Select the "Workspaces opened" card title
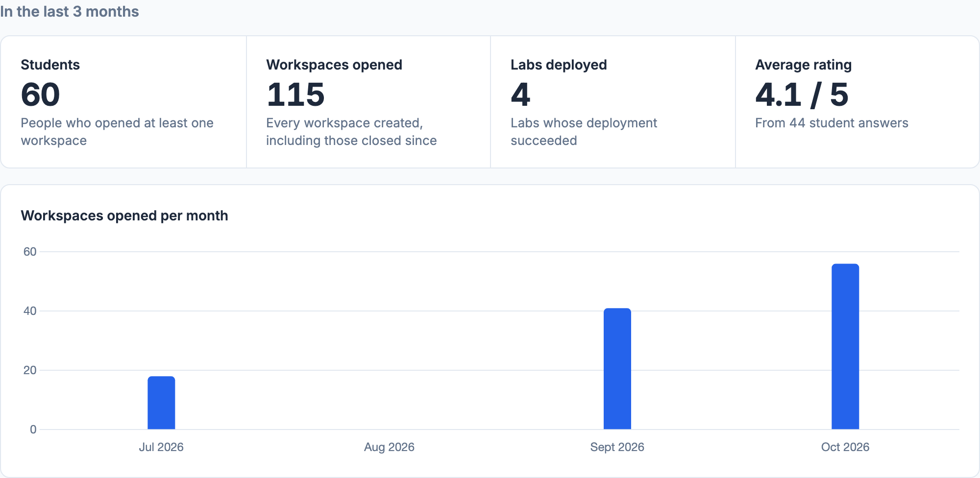980x478 pixels. (334, 65)
